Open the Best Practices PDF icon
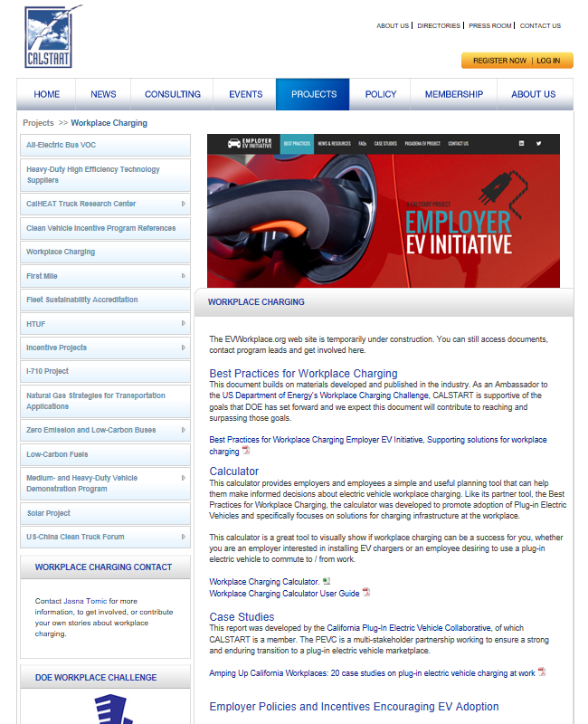588x724 pixels. pyautogui.click(x=245, y=451)
